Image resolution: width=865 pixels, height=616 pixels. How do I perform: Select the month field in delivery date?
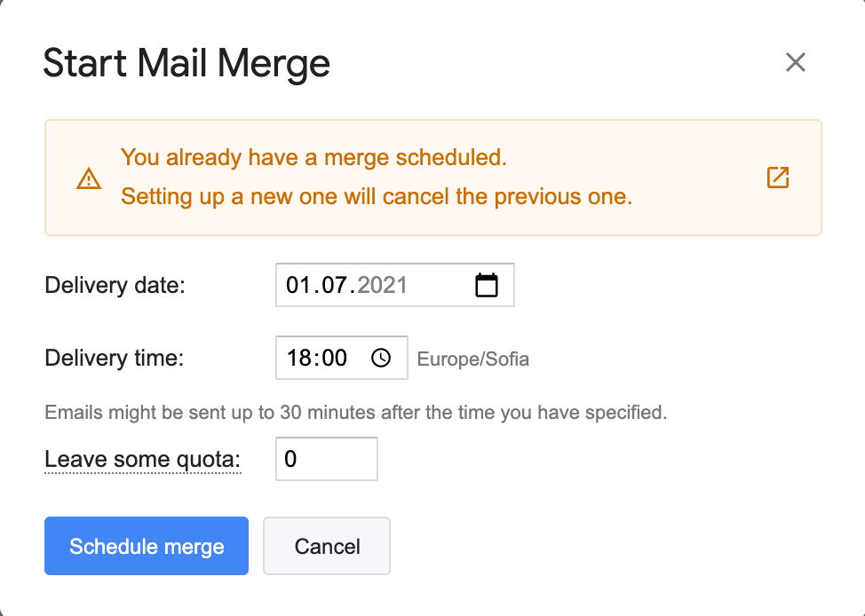point(333,285)
